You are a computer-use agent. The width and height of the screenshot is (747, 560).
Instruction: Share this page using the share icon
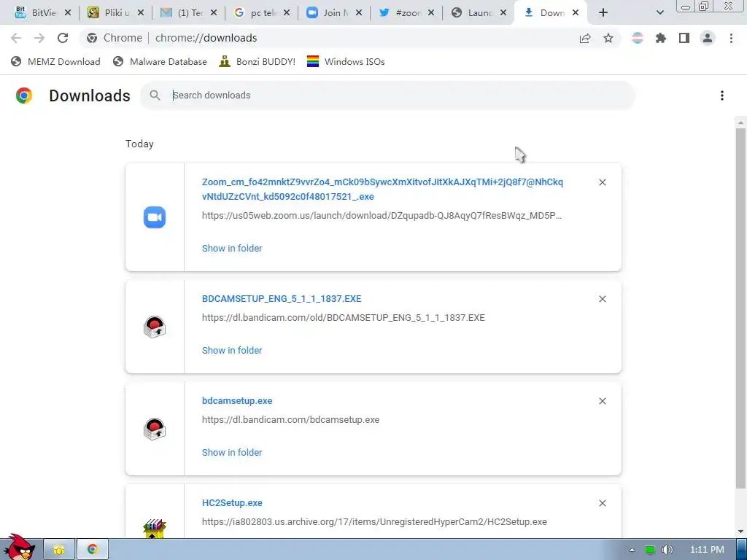point(585,38)
